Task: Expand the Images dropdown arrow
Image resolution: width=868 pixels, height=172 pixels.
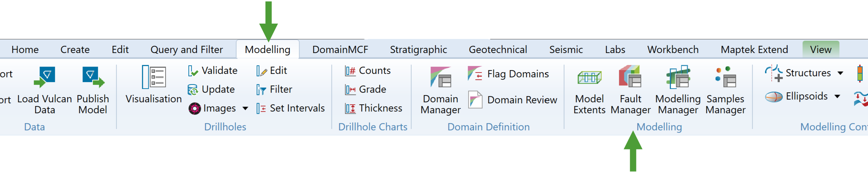Action: 245,109
